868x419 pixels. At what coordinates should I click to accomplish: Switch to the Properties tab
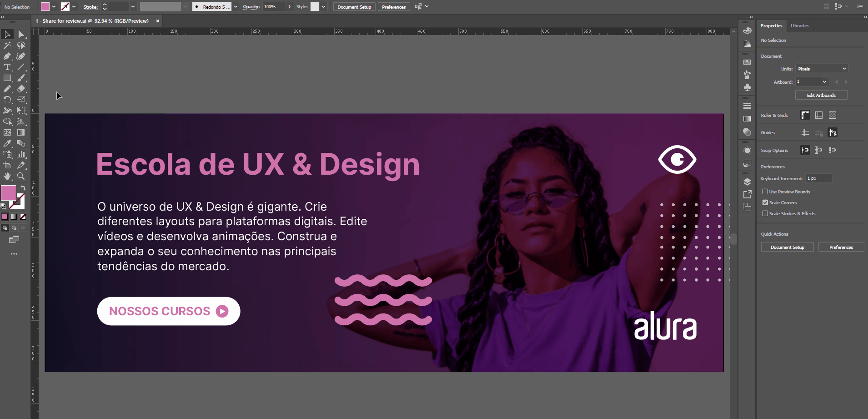pyautogui.click(x=771, y=25)
